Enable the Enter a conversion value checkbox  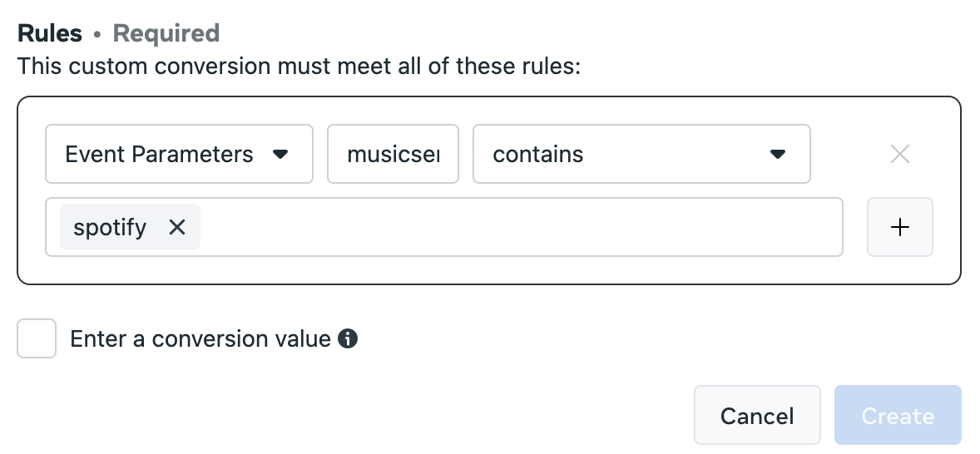click(37, 338)
